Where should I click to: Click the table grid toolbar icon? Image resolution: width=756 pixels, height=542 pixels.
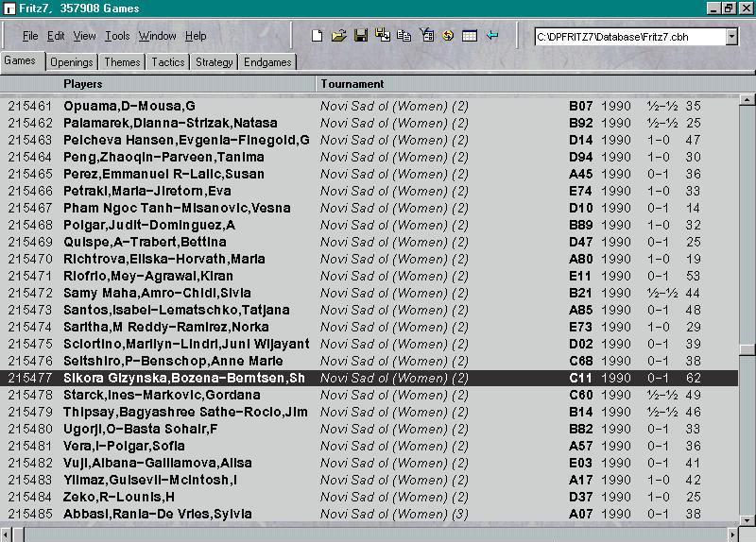470,36
